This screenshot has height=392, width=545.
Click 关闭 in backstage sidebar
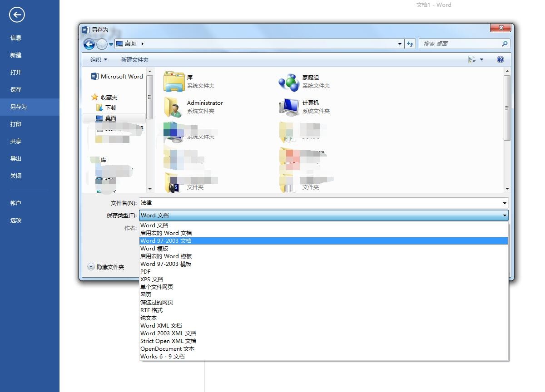(30, 176)
